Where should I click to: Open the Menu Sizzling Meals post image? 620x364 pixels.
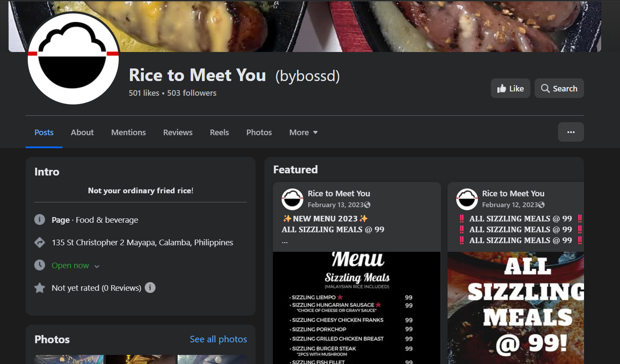(x=357, y=308)
